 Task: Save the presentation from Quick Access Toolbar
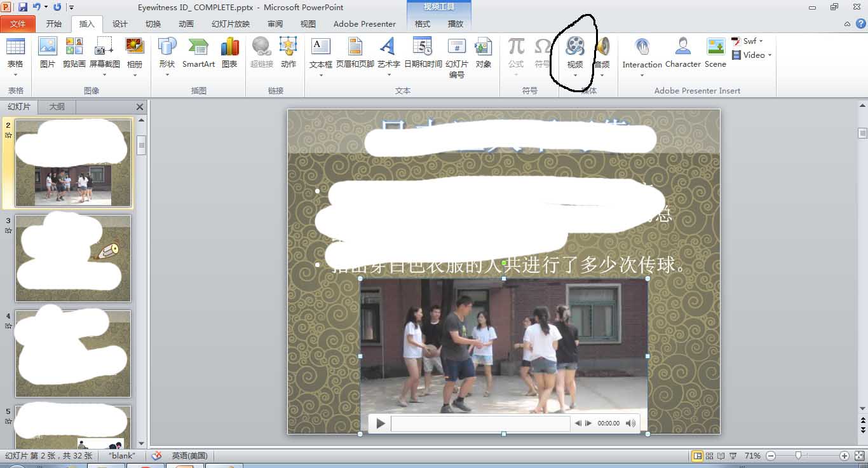coord(23,7)
